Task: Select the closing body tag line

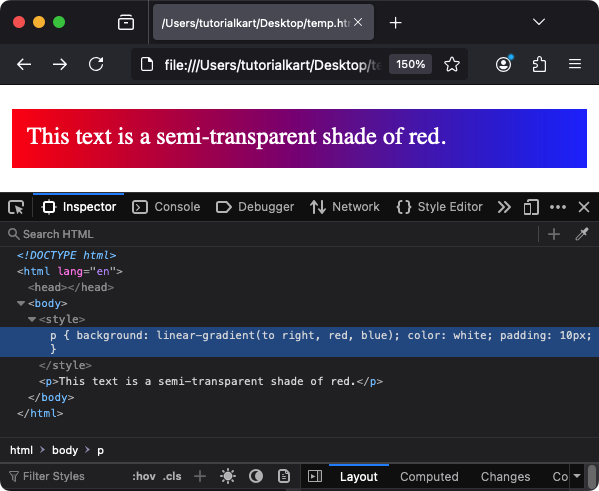Action: [x=51, y=397]
